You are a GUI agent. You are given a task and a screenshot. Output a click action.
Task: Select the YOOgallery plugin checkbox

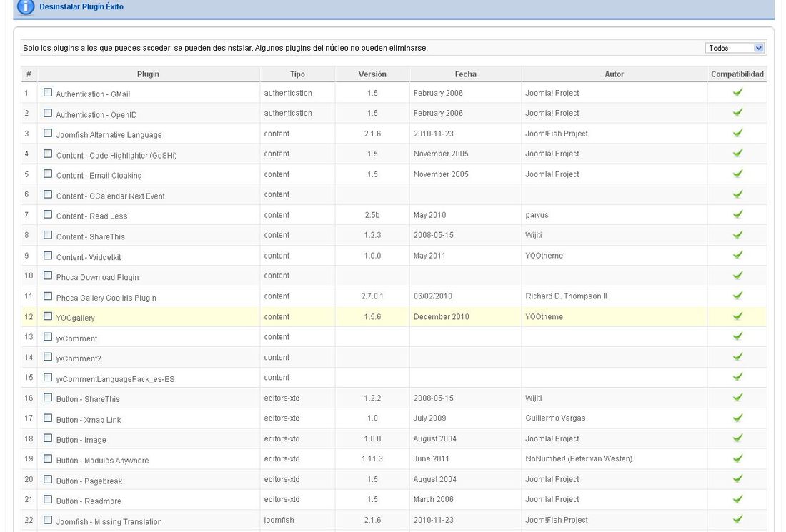pyautogui.click(x=48, y=316)
